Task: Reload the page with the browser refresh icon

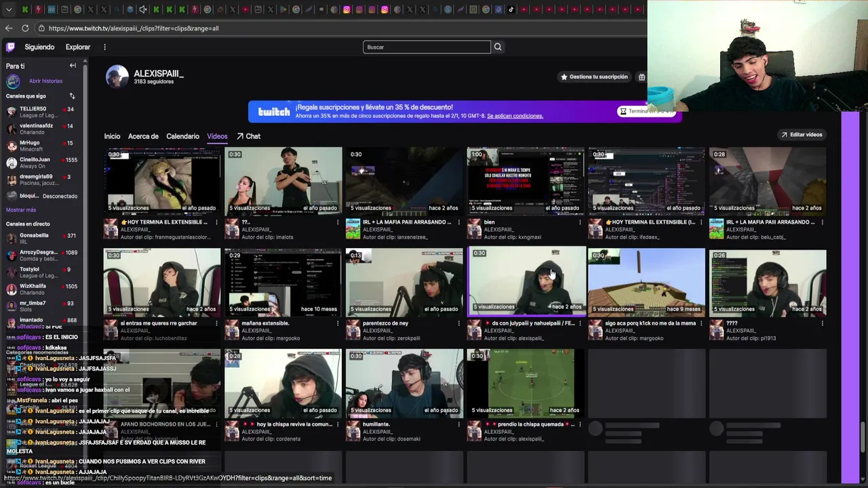Action: 25,28
